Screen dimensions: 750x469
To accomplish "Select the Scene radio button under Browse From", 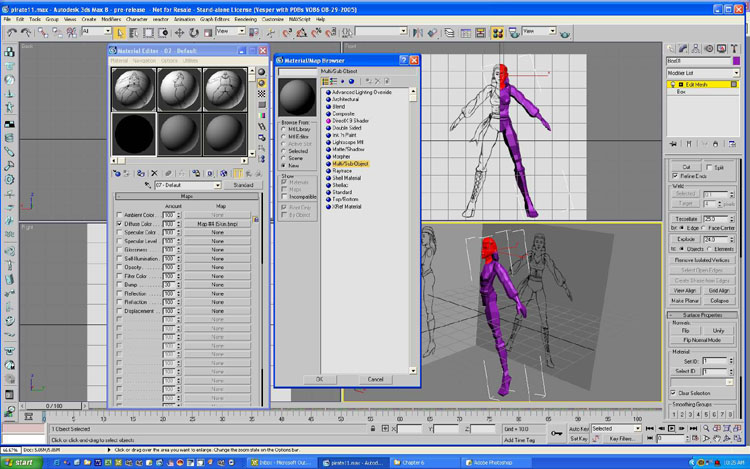I will click(x=285, y=157).
